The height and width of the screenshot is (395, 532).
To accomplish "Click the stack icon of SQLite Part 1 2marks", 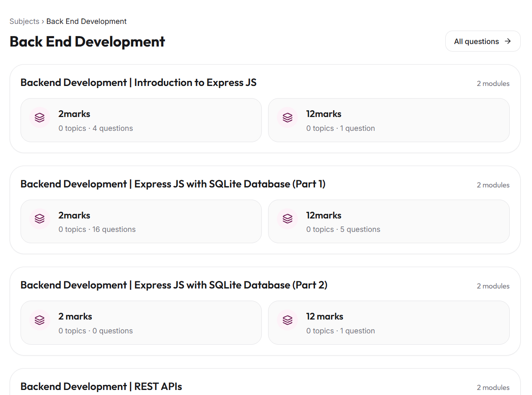I will coord(40,219).
